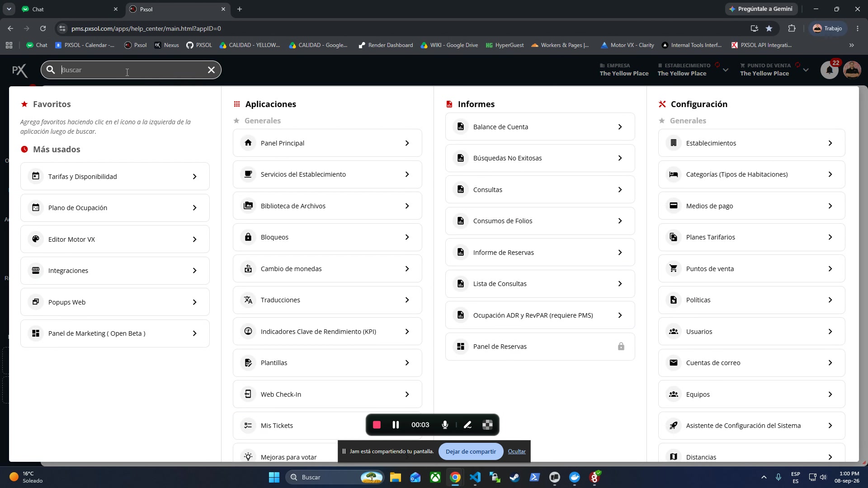Expand the Establecimiento selector chevron

click(x=726, y=70)
